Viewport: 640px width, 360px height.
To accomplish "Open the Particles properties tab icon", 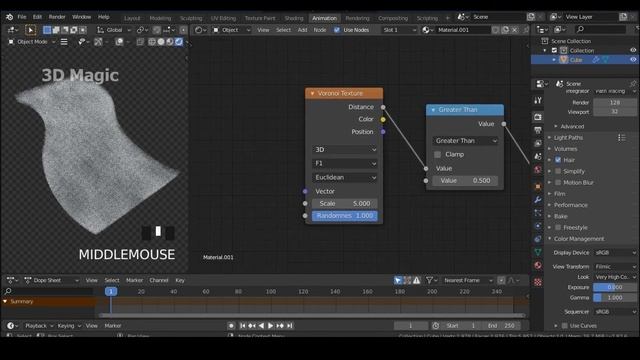I will [538, 213].
